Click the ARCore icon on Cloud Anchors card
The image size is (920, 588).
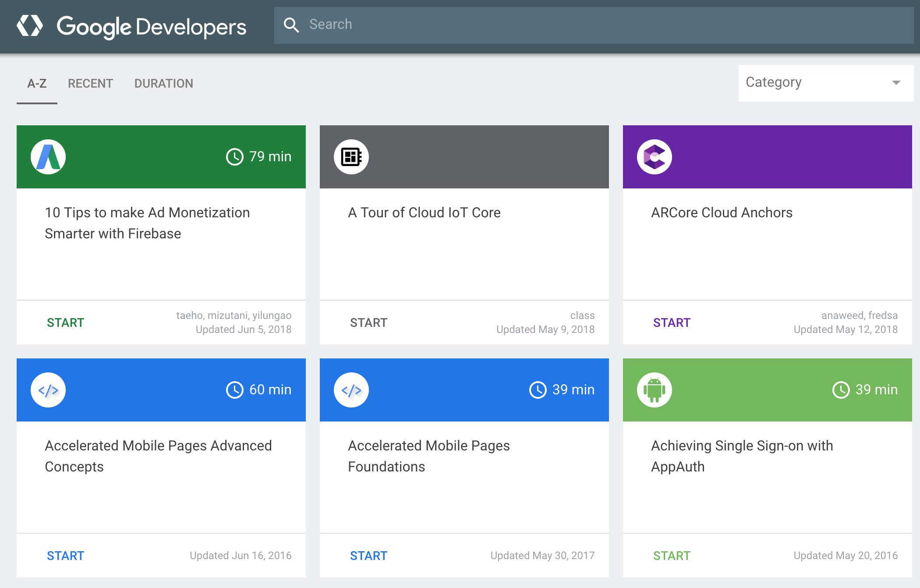655,157
